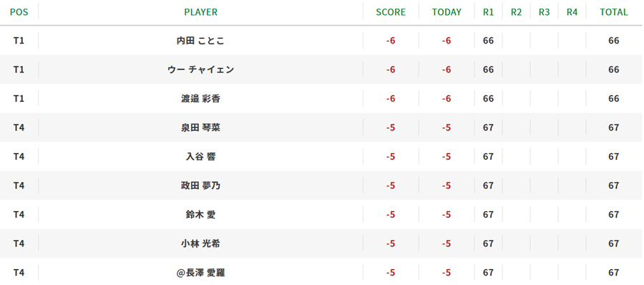Select amateur player @長澤 愛羅
Image resolution: width=644 pixels, height=285 pixels.
(x=200, y=273)
